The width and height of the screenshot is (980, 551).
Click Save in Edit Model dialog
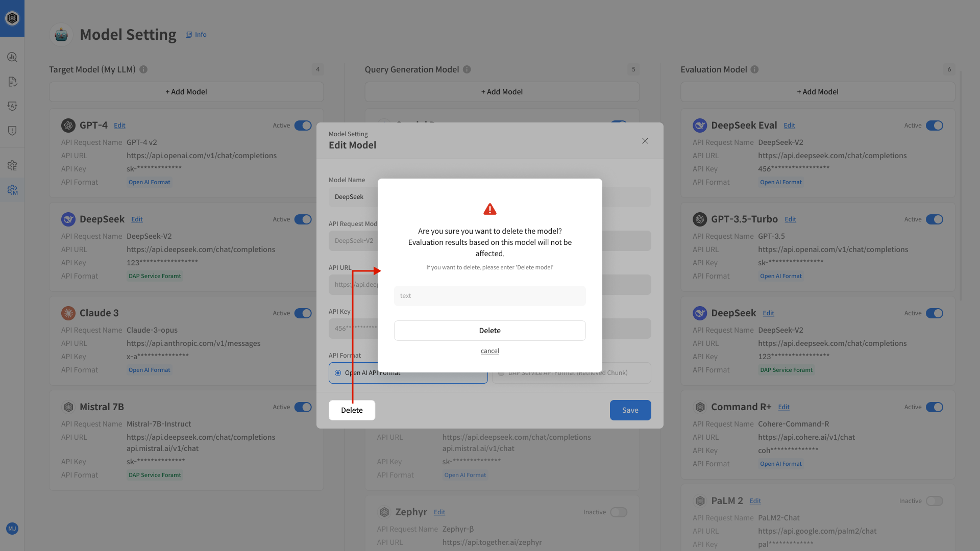pyautogui.click(x=630, y=410)
